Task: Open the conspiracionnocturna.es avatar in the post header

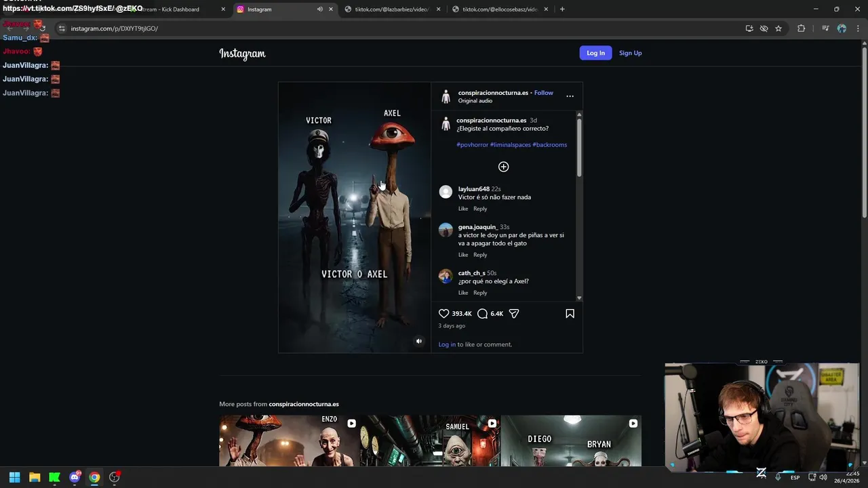Action: [x=446, y=96]
